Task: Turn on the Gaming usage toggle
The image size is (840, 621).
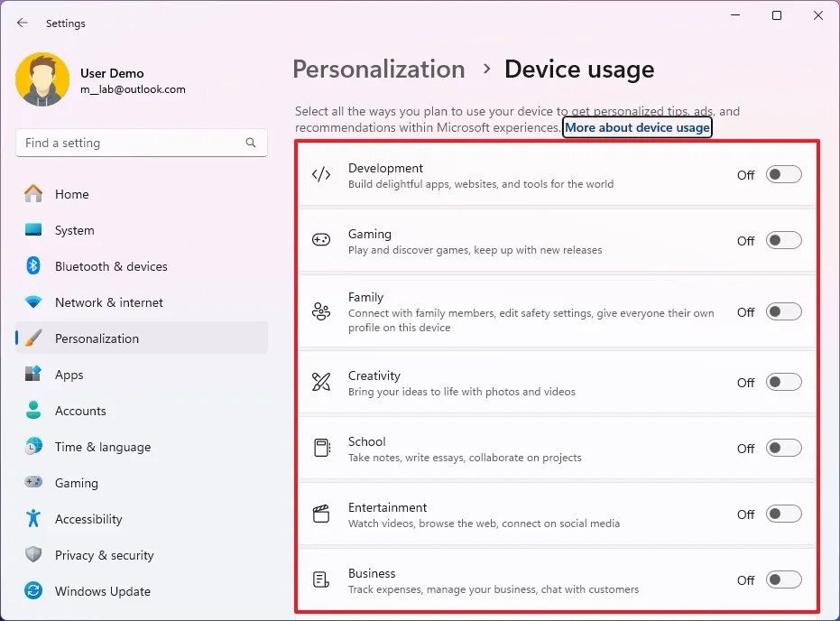Action: [783, 240]
